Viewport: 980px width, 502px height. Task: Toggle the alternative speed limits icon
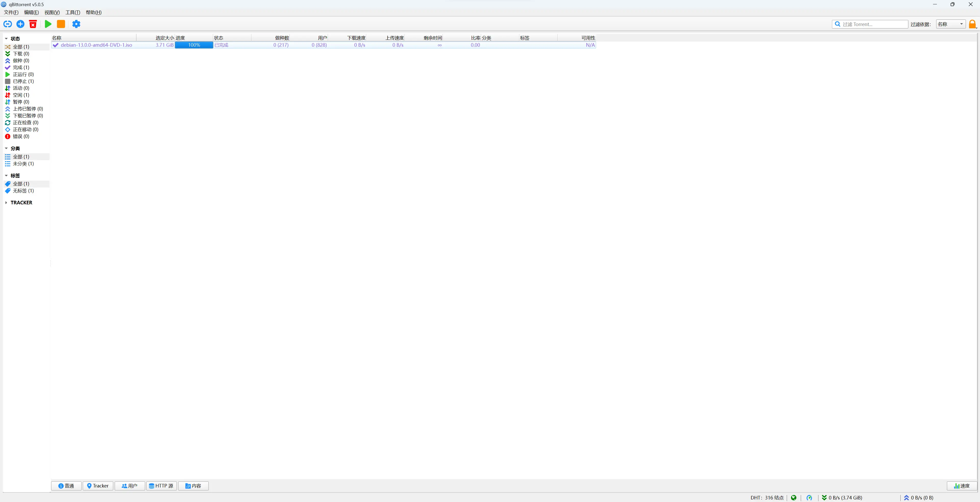click(x=809, y=497)
